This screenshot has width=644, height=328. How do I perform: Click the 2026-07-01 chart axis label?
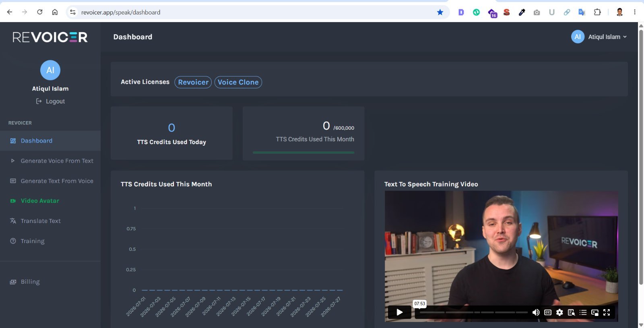pos(136,306)
